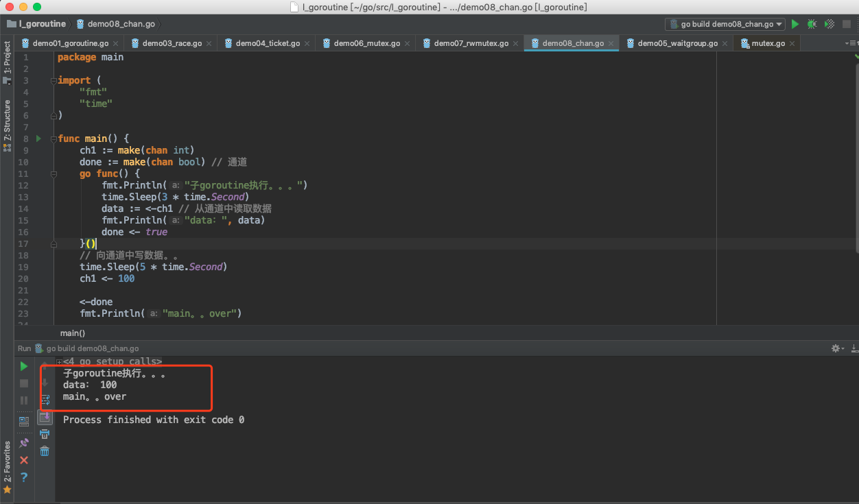The width and height of the screenshot is (859, 504).
Task: Start debugging with the bug icon
Action: pos(812,24)
